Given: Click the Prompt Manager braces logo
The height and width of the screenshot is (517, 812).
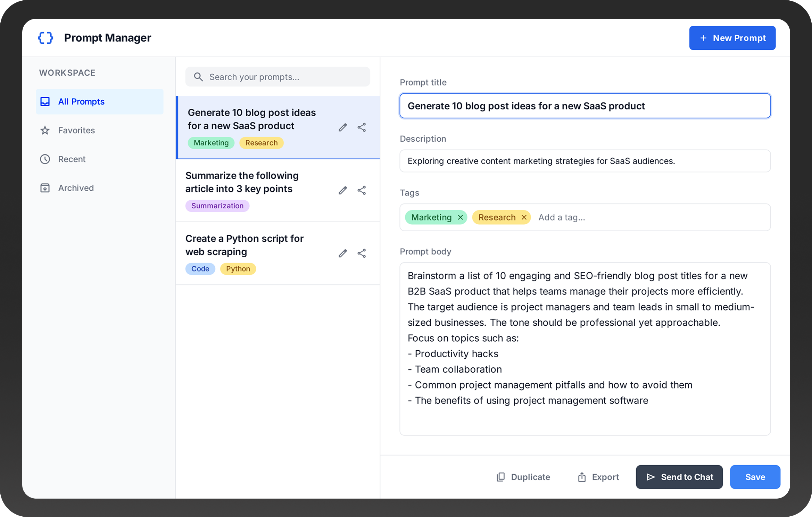Looking at the screenshot, I should 45,38.
